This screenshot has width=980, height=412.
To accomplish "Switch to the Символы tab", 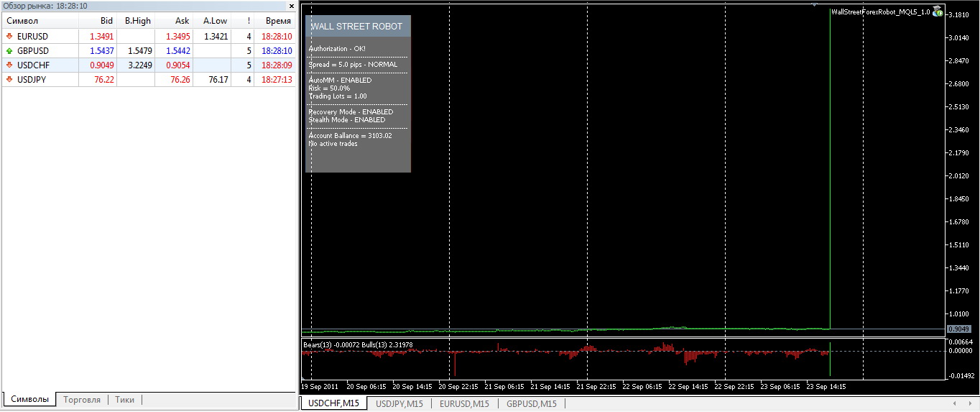I will 30,399.
